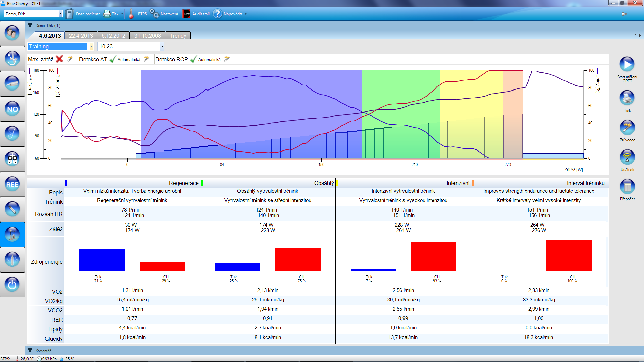The image size is (644, 362).
Task: Select the NO measurement sidebar icon
Action: coord(12,109)
